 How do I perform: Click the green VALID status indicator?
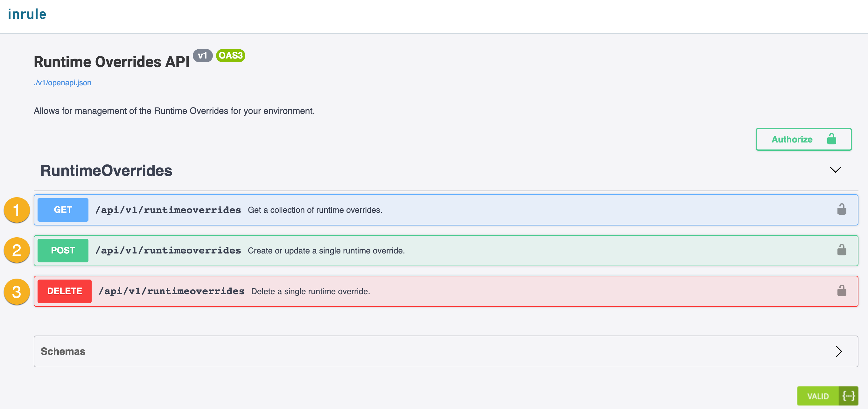pyautogui.click(x=818, y=396)
